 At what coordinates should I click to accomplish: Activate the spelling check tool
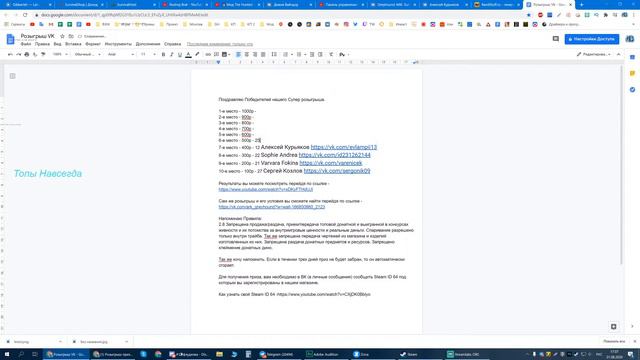click(x=35, y=54)
